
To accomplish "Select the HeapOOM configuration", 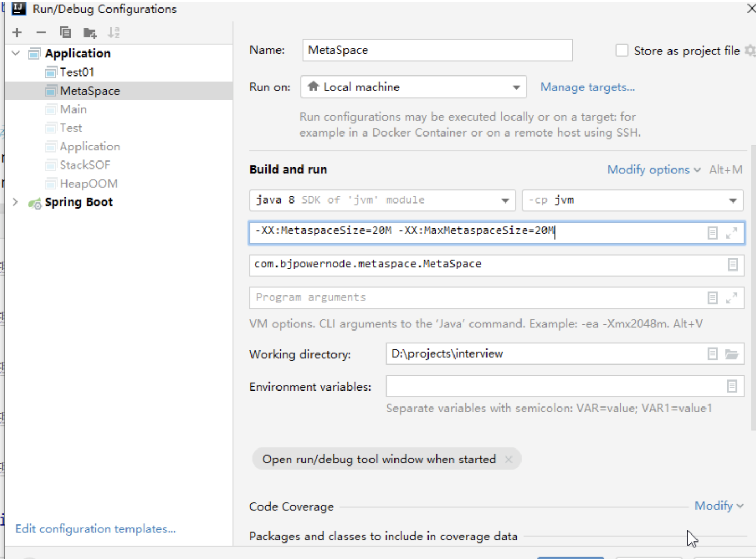I will click(88, 183).
